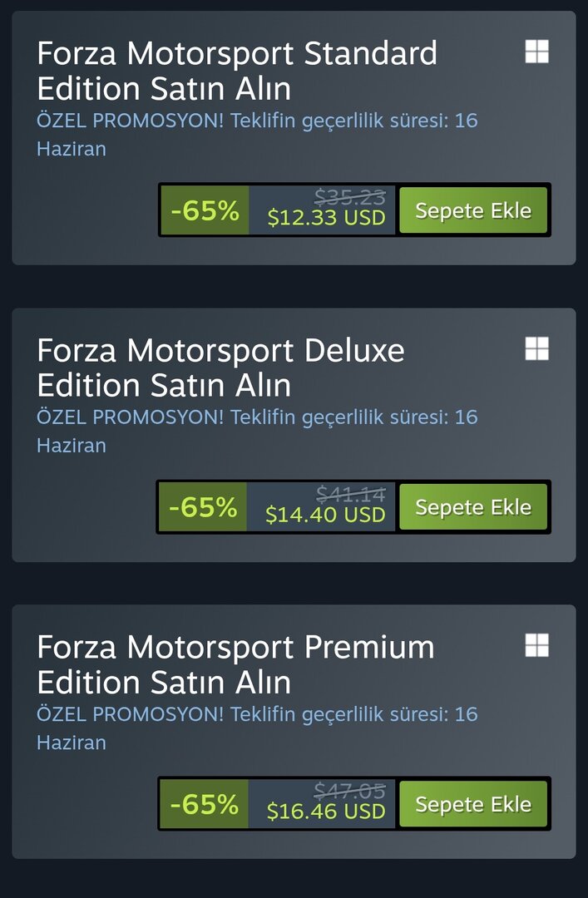Viewport: 588px width, 898px height.
Task: Click the Windows icon on Standard Edition
Action: pos(537,52)
